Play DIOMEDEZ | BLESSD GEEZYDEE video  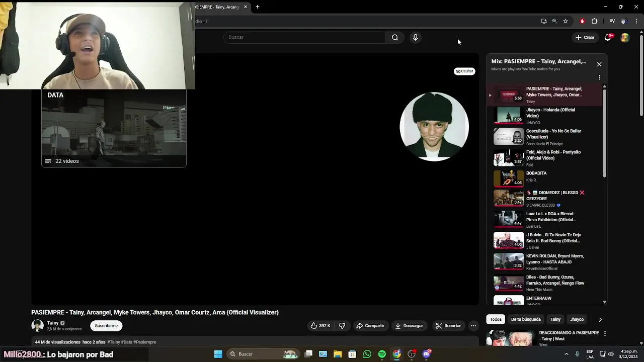(546, 199)
